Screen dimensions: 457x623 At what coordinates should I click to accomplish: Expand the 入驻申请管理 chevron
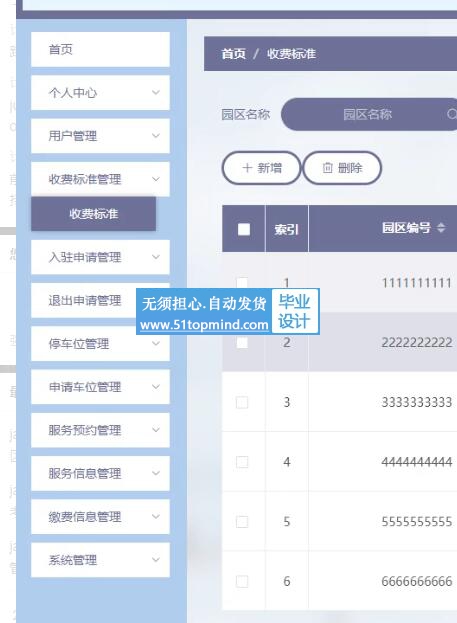tap(156, 257)
